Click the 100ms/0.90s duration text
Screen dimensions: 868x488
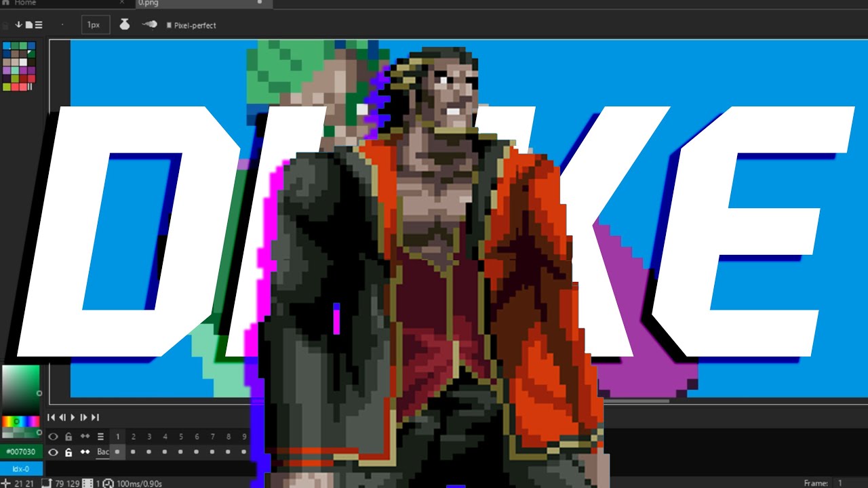coord(139,484)
